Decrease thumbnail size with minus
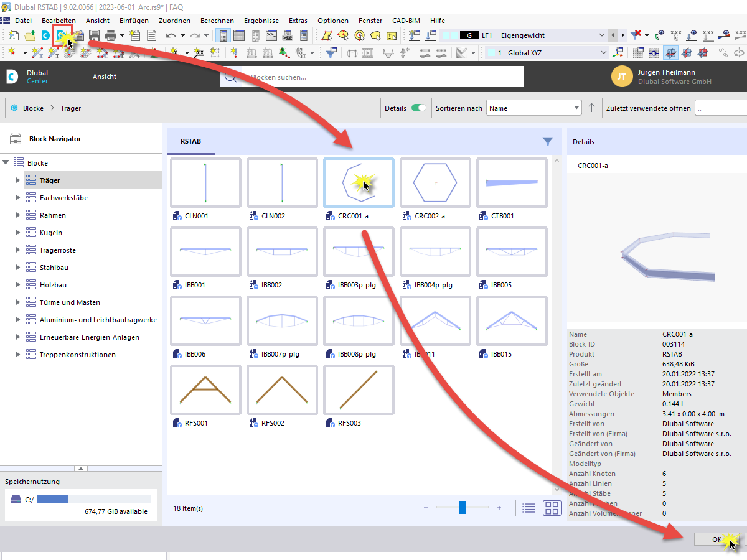The width and height of the screenshot is (747, 560). [426, 508]
